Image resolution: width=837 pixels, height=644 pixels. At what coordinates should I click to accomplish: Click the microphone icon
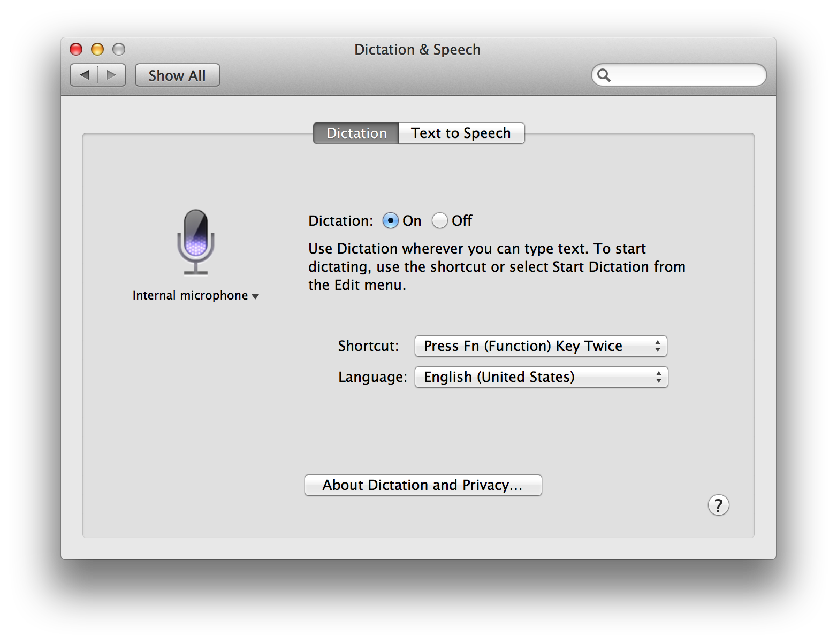tap(196, 242)
